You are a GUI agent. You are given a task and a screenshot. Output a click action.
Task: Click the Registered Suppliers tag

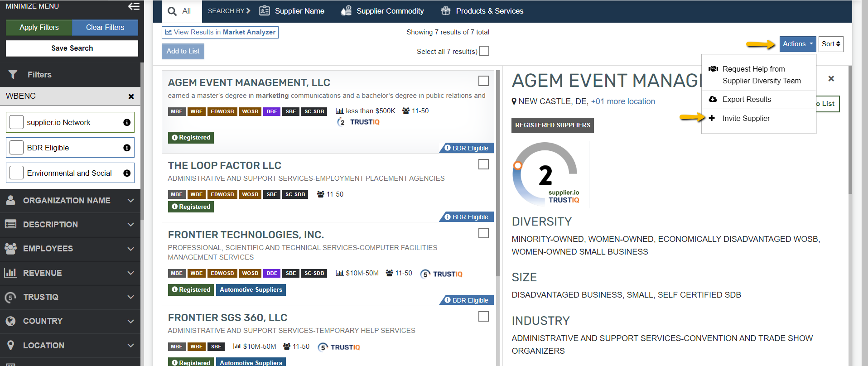pyautogui.click(x=553, y=125)
